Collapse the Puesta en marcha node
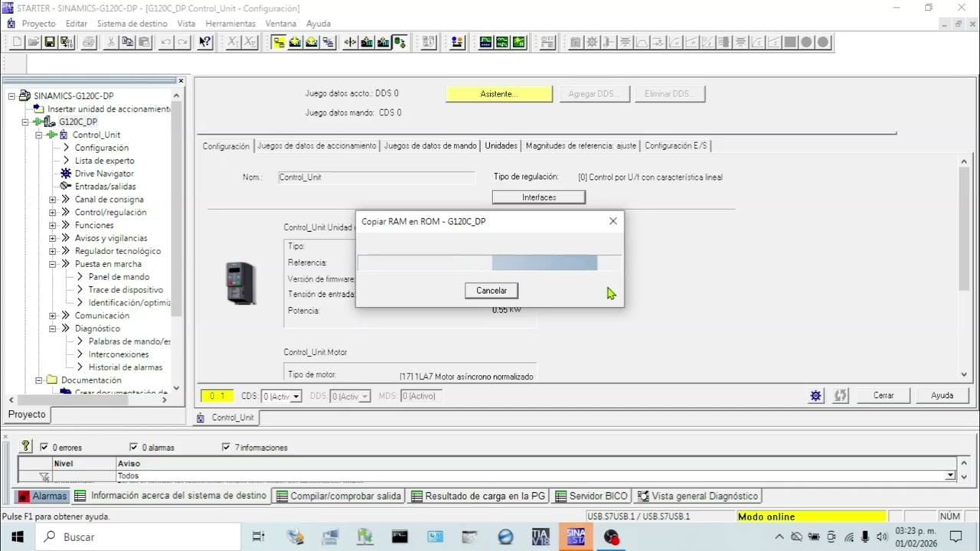The image size is (980, 551). (x=53, y=264)
